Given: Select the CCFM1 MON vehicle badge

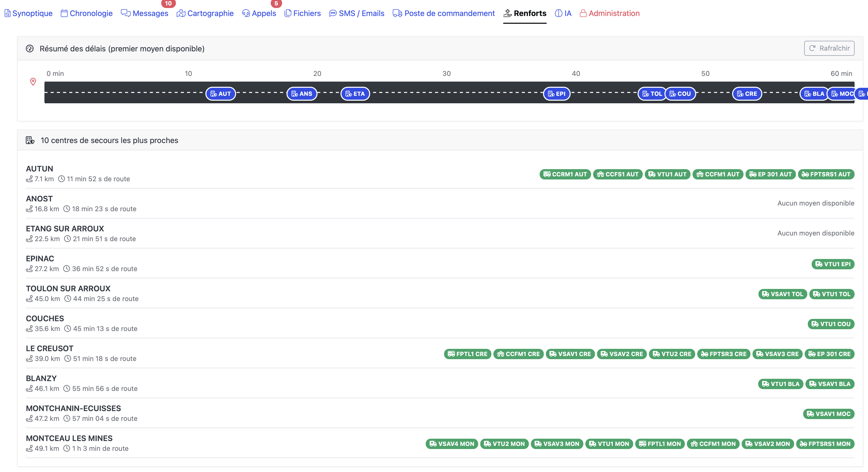Looking at the screenshot, I should click(713, 444).
